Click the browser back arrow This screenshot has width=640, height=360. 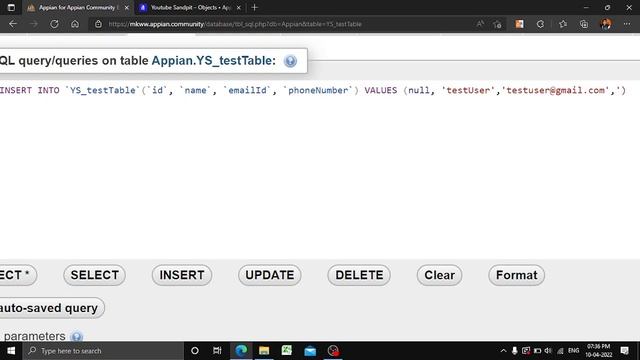point(13,24)
